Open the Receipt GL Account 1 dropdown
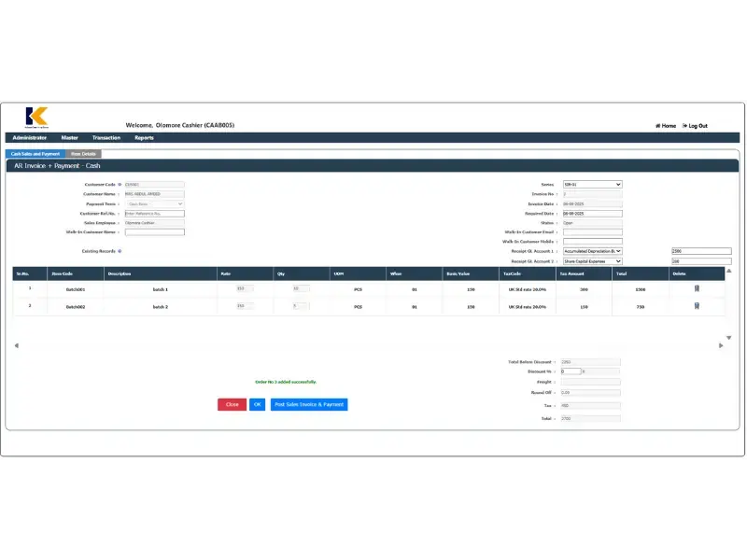747x560 pixels. 593,251
